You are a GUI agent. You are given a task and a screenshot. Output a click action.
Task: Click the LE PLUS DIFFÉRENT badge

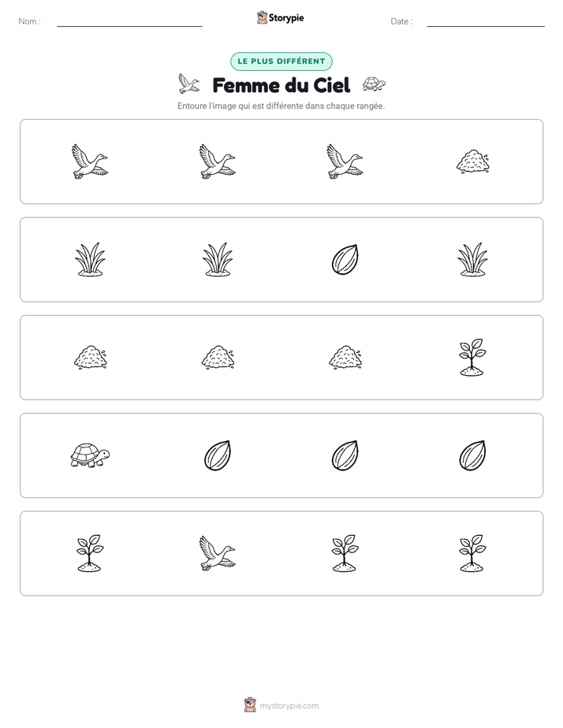pyautogui.click(x=281, y=61)
